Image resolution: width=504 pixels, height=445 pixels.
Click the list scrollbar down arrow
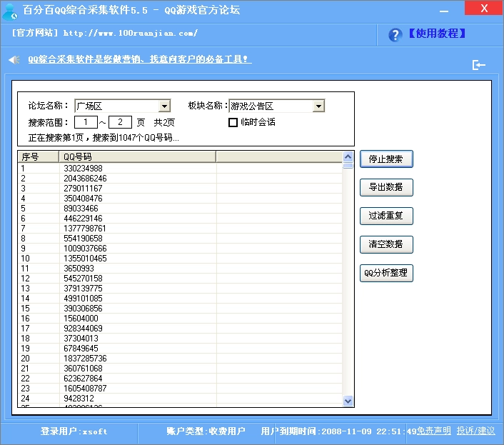348,401
